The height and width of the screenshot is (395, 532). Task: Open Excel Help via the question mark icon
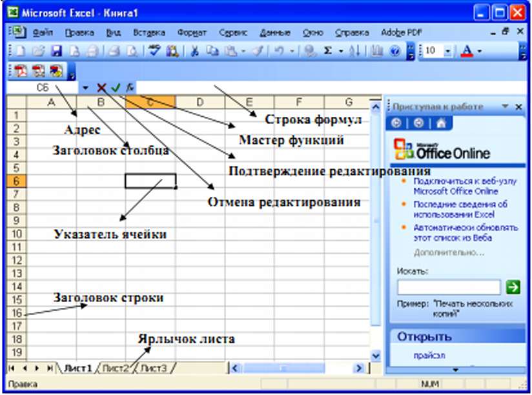[x=394, y=51]
